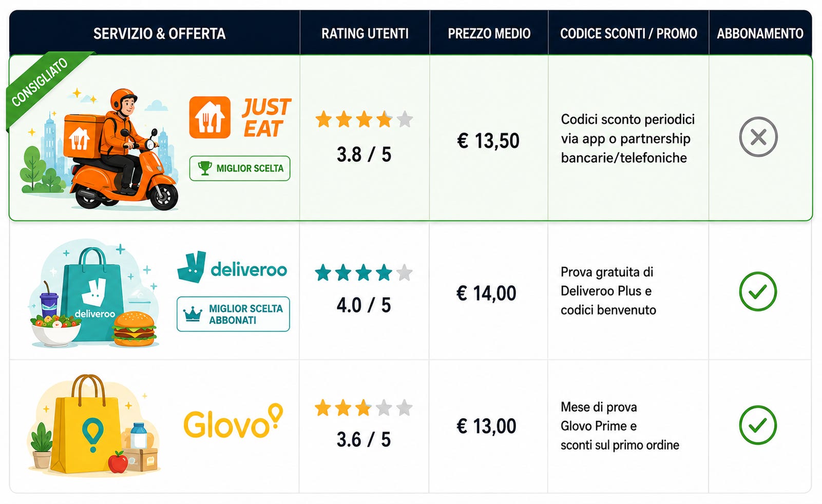
Task: Click the Abbonamento column header
Action: point(760,34)
